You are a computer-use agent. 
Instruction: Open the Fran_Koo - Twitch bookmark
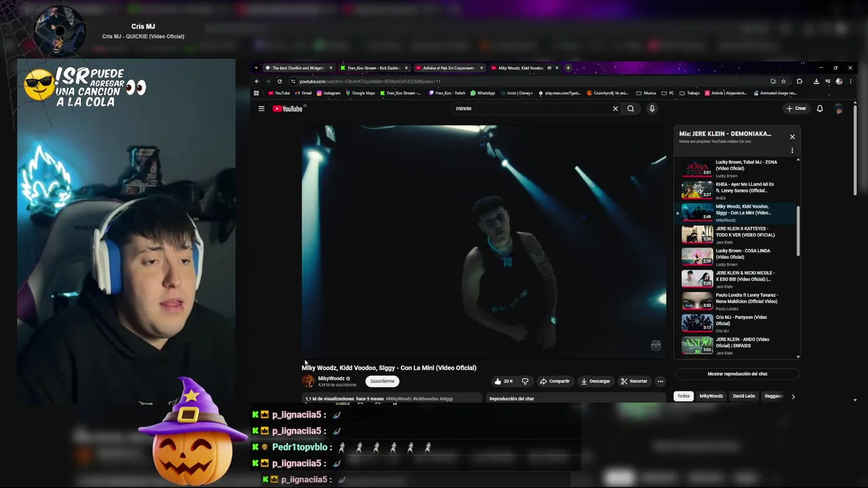tap(447, 93)
